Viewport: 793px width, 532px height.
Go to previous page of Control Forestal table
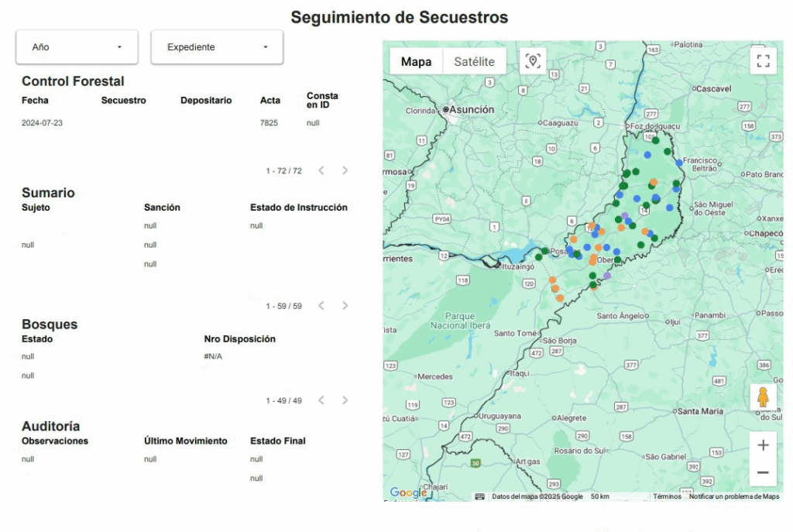[321, 170]
